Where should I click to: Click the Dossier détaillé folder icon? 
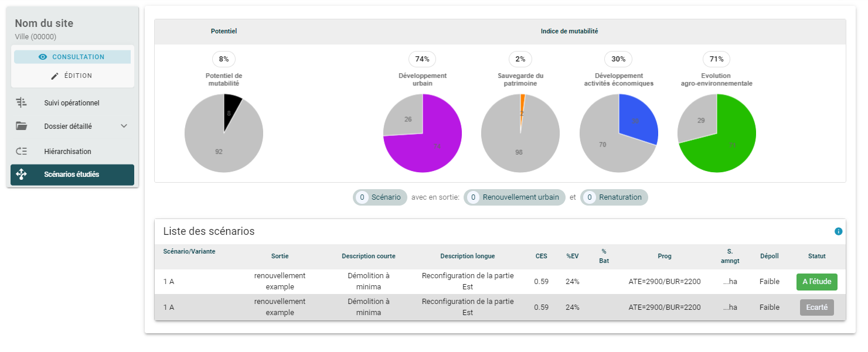pyautogui.click(x=22, y=126)
